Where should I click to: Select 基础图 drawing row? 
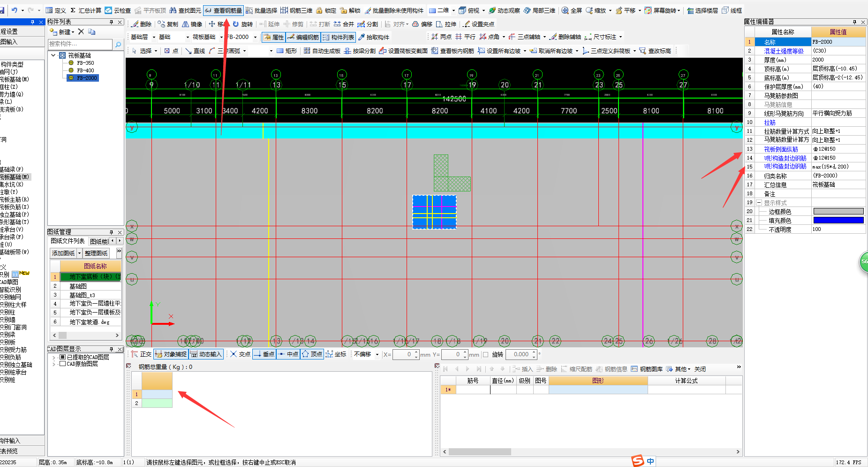click(x=78, y=286)
